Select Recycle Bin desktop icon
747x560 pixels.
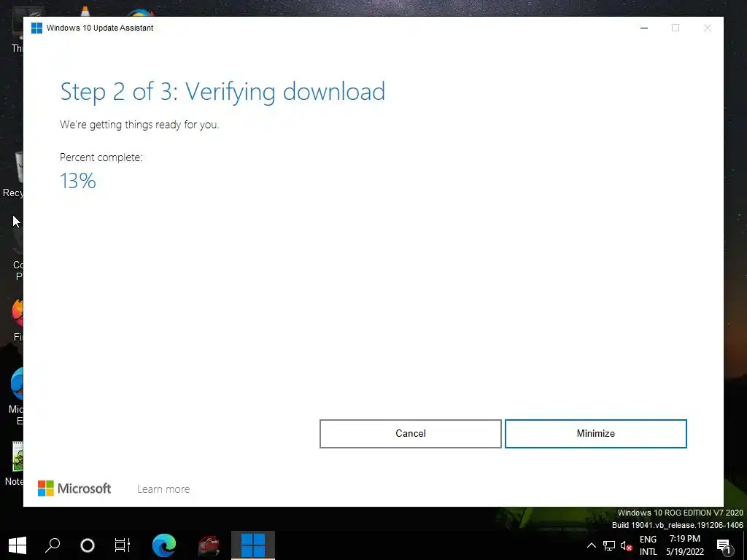(15, 174)
